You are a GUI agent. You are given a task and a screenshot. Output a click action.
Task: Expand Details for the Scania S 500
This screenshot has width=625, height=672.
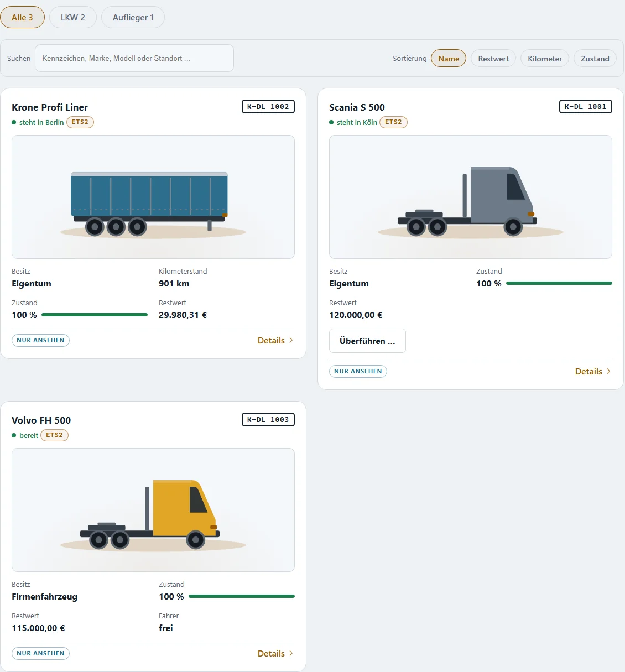(x=593, y=371)
